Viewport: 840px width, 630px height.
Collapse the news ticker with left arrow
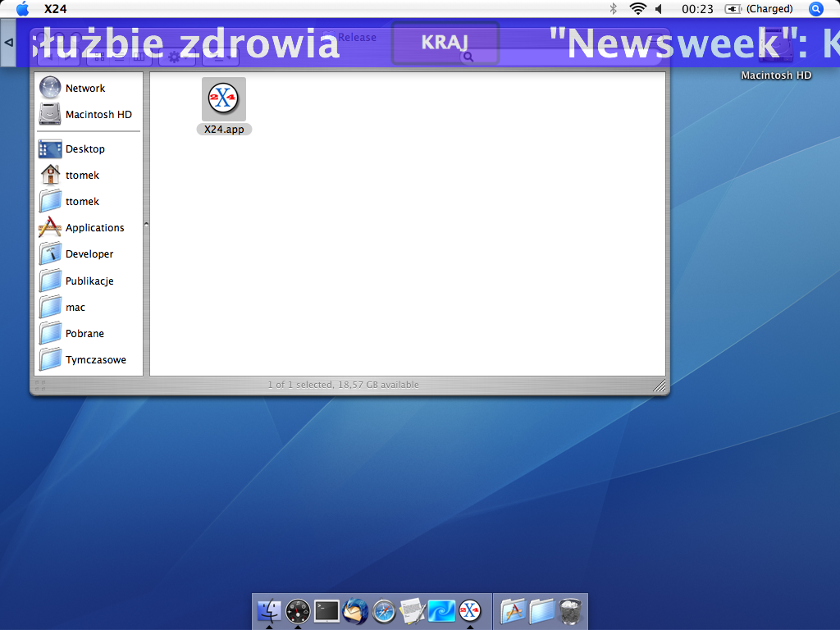tap(8, 43)
